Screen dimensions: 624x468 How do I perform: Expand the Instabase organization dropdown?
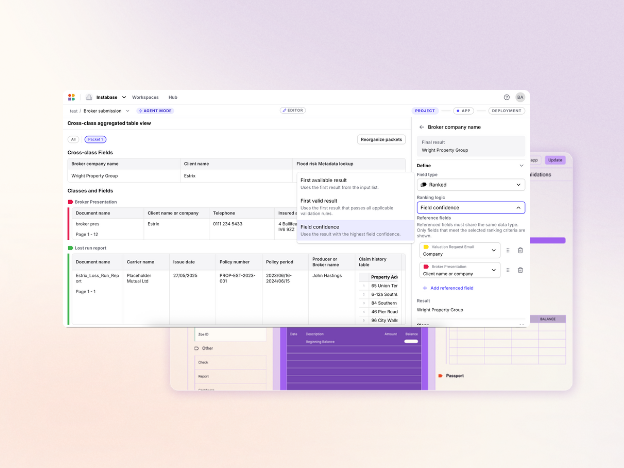pos(124,97)
